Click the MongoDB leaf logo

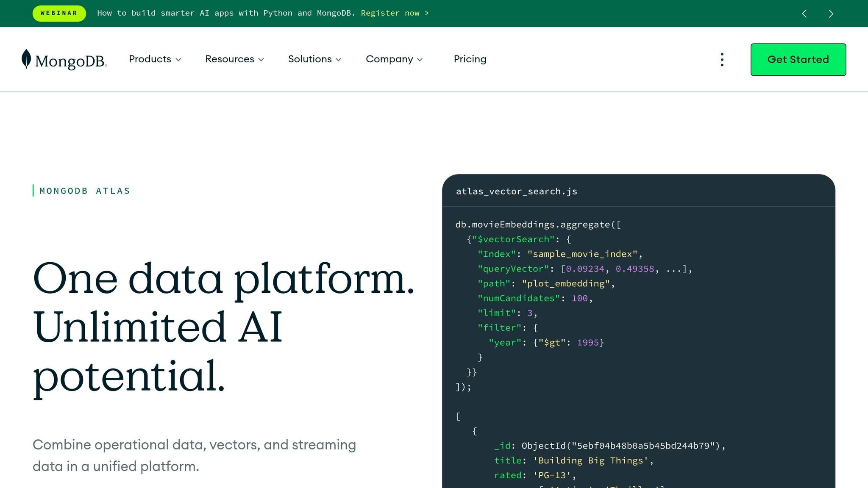(x=26, y=59)
